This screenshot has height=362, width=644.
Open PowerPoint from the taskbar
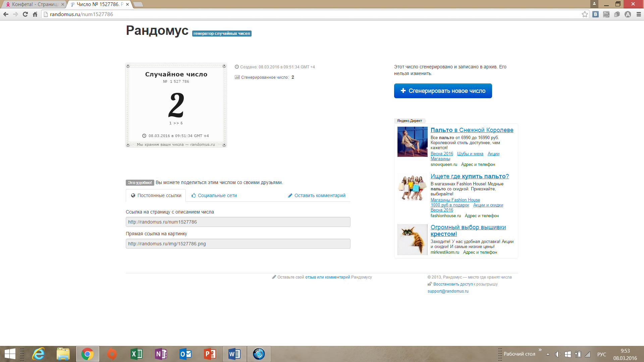coord(210,354)
